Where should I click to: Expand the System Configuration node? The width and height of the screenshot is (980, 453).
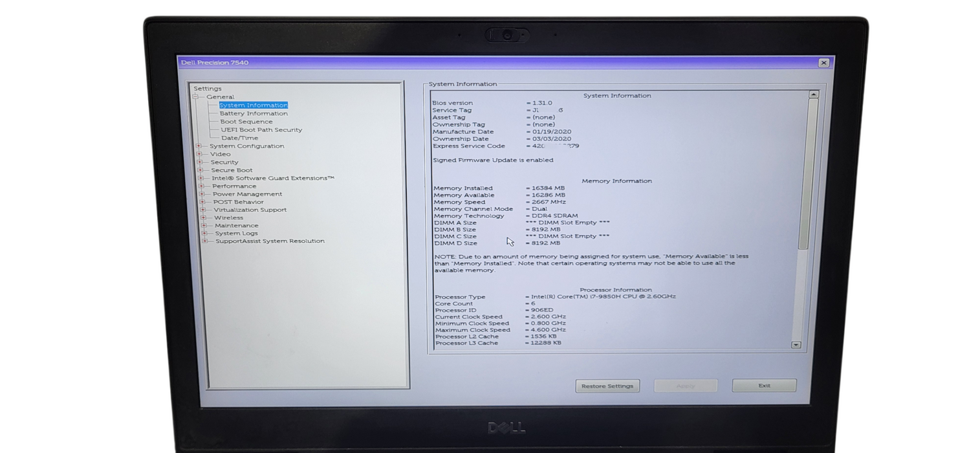click(x=199, y=146)
